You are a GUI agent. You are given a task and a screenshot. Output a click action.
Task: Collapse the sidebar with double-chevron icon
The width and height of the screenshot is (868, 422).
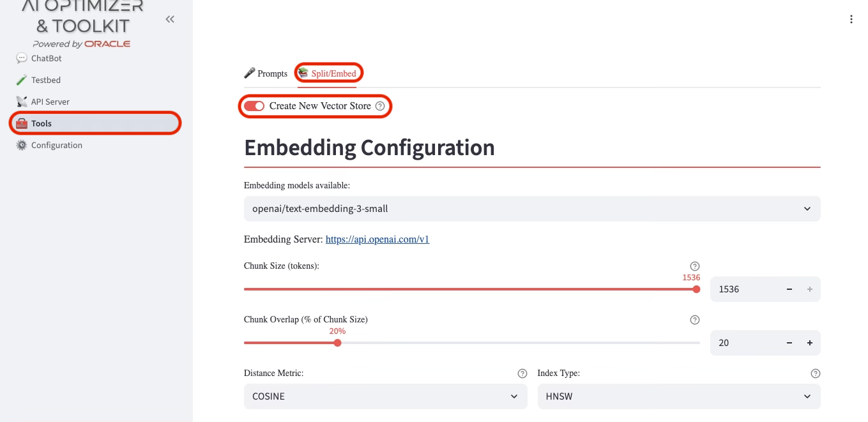[170, 19]
